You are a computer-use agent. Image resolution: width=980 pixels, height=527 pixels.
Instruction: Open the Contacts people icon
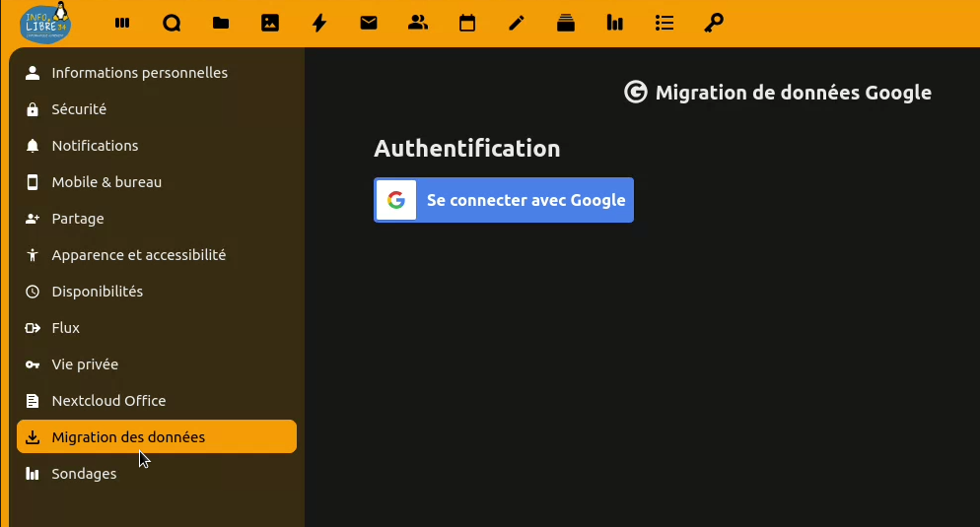(x=418, y=23)
